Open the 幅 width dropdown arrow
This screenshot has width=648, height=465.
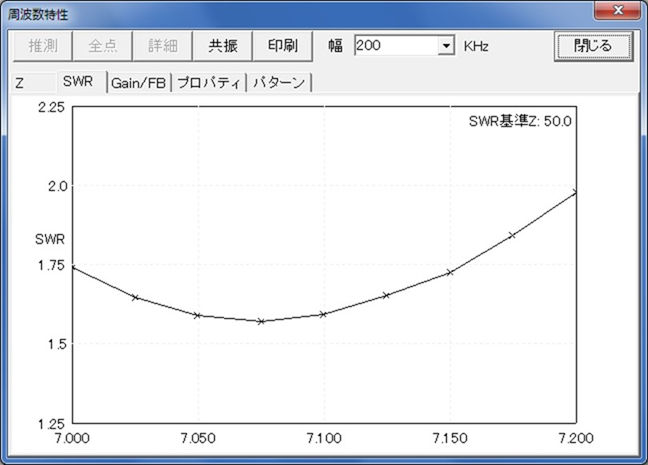(446, 45)
